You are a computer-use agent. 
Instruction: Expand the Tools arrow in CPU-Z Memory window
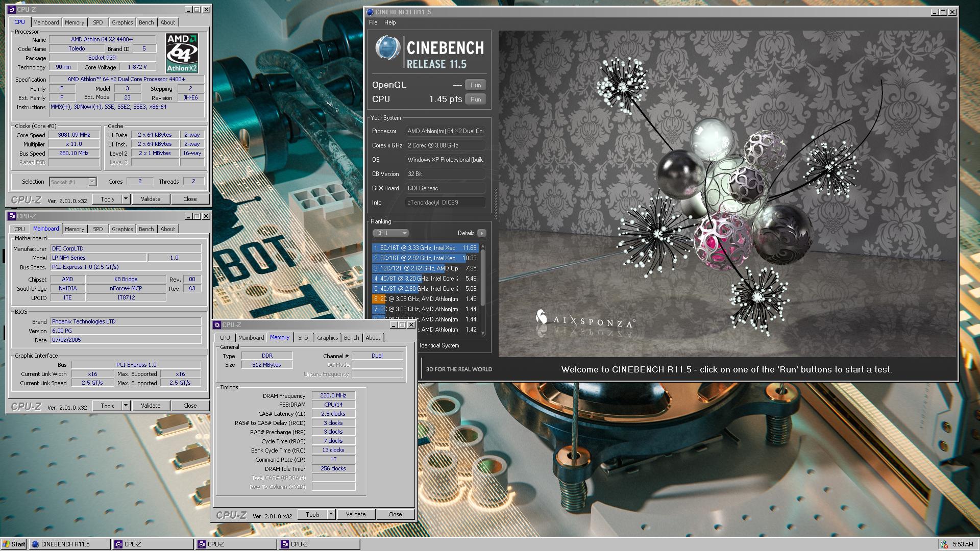(x=331, y=514)
